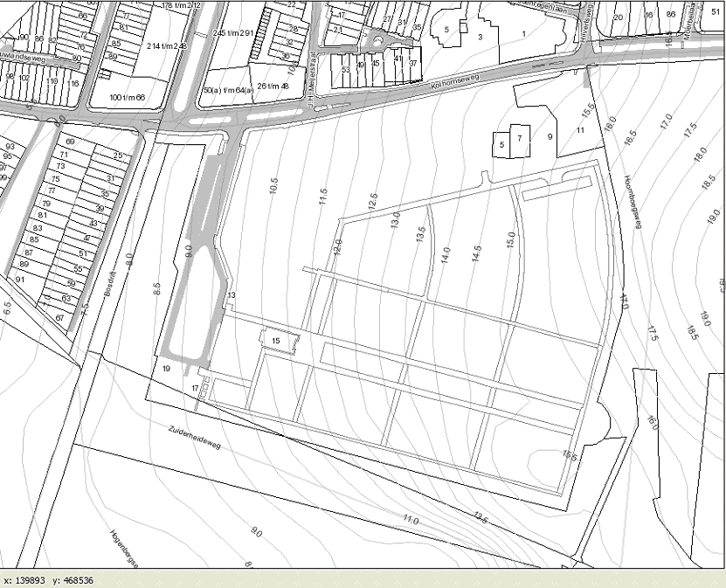Click the 8.5 contour line label
Image resolution: width=726 pixels, height=588 pixels.
pos(157,289)
